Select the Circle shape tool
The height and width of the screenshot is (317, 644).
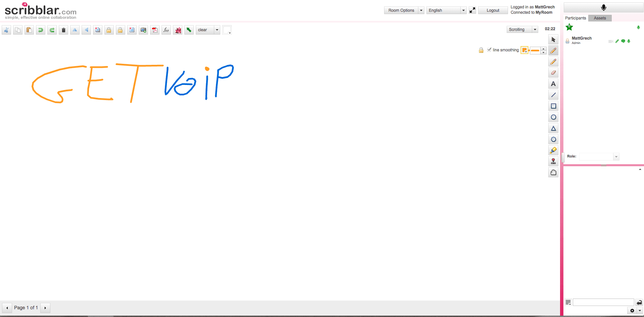[x=553, y=117]
